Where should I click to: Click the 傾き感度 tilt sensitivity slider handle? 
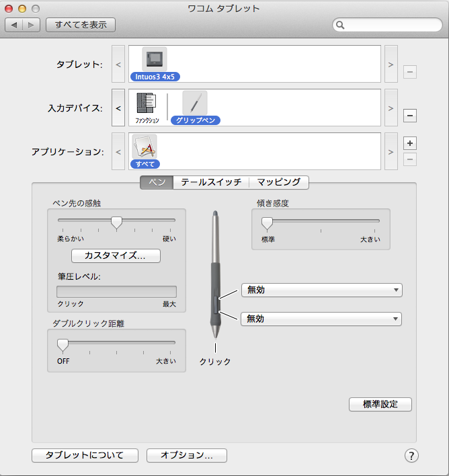pos(267,224)
